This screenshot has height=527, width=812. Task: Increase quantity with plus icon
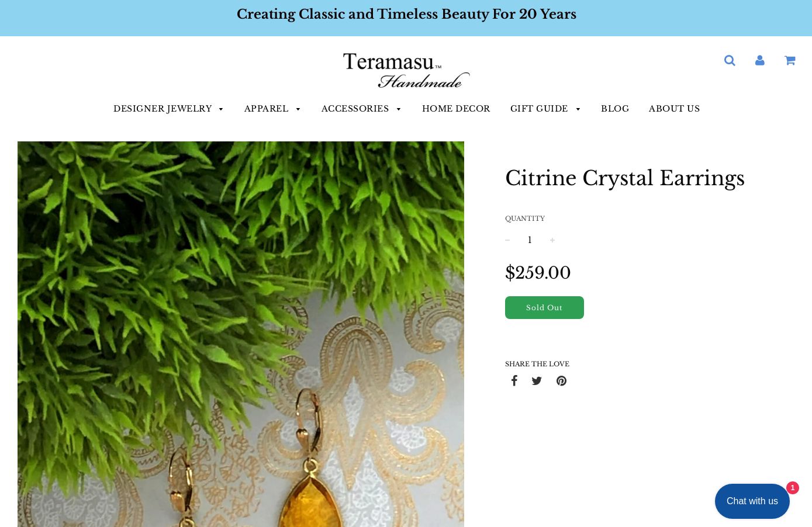552,240
